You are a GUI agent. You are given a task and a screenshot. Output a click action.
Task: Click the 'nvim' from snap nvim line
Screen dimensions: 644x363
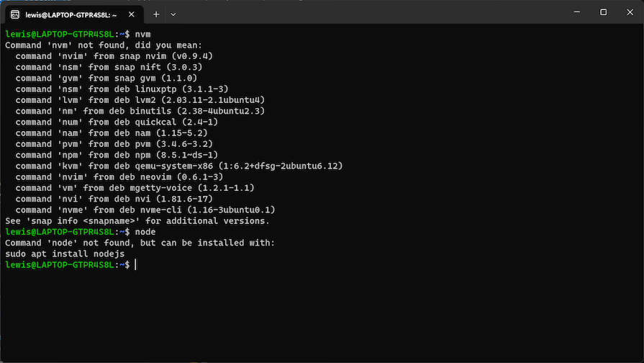tap(114, 56)
